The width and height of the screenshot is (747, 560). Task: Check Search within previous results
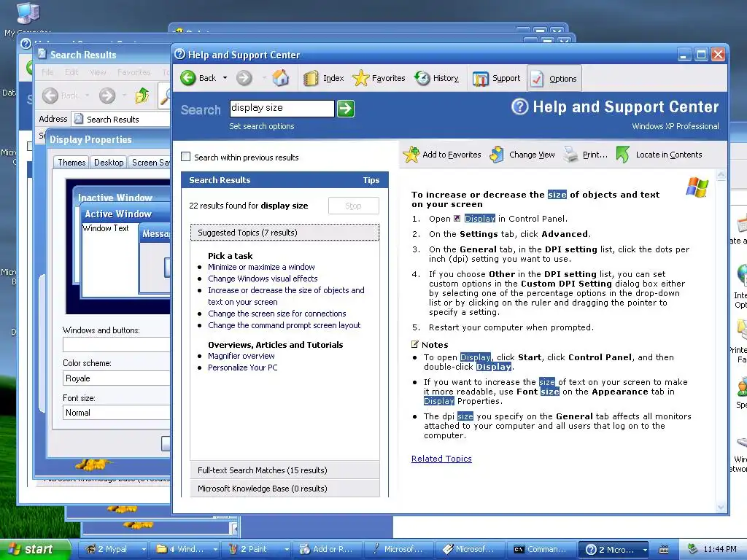click(186, 157)
